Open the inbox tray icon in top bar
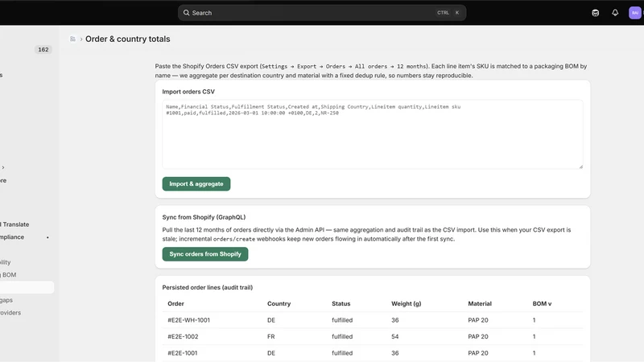The width and height of the screenshot is (644, 362). (x=595, y=13)
